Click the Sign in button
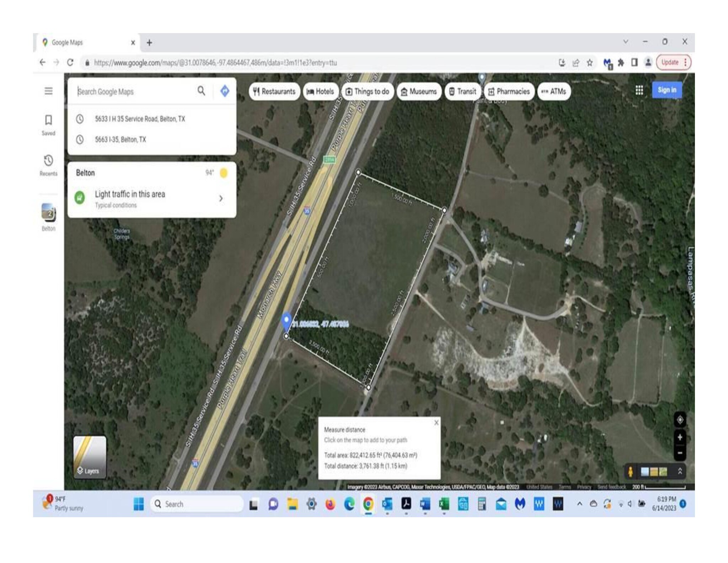The image size is (728, 563). [x=667, y=90]
